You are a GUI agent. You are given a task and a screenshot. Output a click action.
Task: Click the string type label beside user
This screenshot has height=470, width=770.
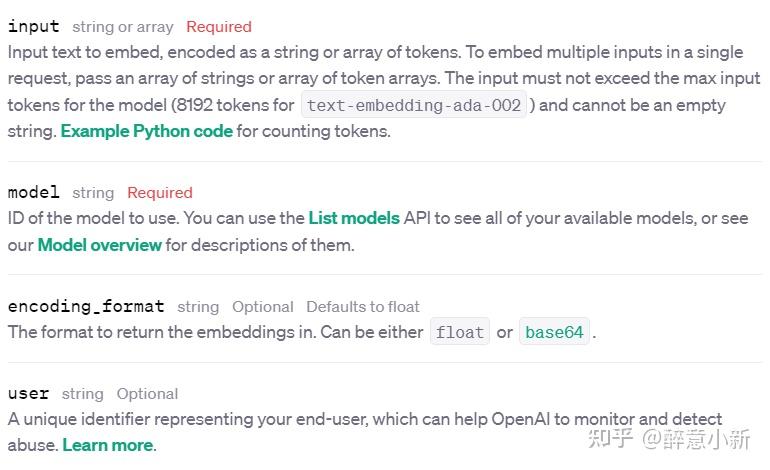click(82, 394)
